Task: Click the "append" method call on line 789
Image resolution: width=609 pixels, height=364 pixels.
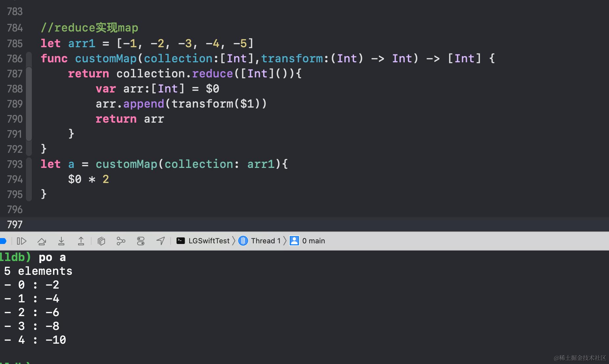Action: (x=143, y=104)
